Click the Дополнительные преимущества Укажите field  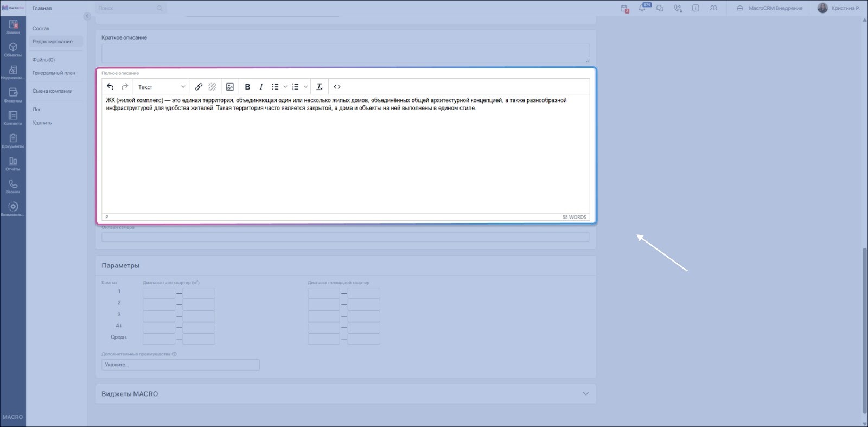[180, 365]
